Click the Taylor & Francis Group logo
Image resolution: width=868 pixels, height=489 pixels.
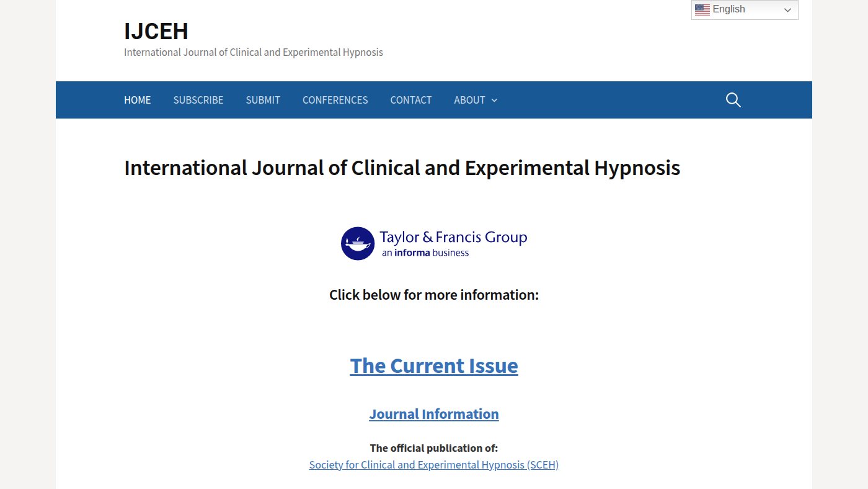[434, 243]
